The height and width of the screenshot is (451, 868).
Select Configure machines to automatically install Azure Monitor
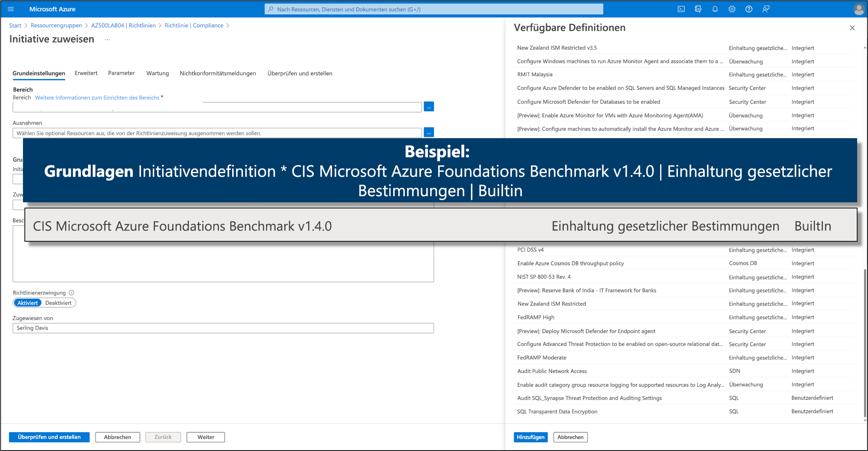tap(685, 129)
